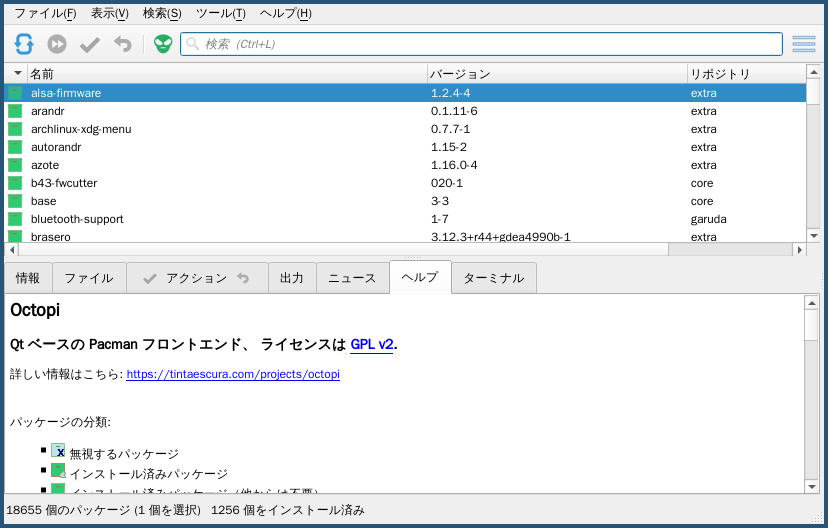Switch to the アクション tab
This screenshot has width=828, height=528.
pyautogui.click(x=196, y=278)
